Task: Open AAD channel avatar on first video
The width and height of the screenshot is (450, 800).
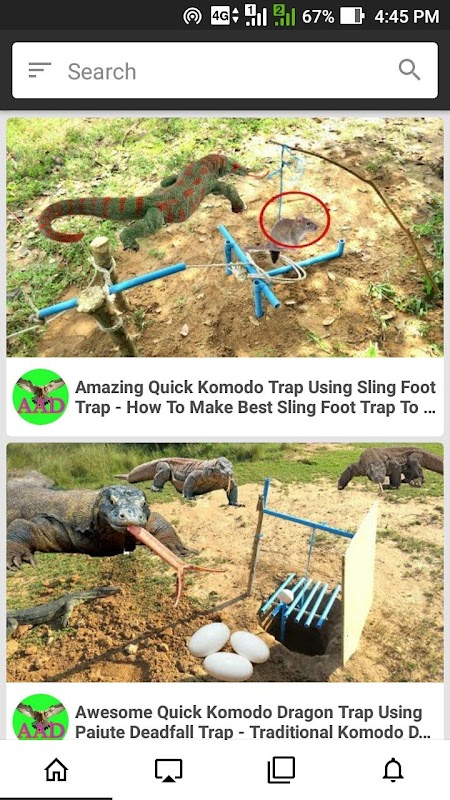Action: point(40,397)
